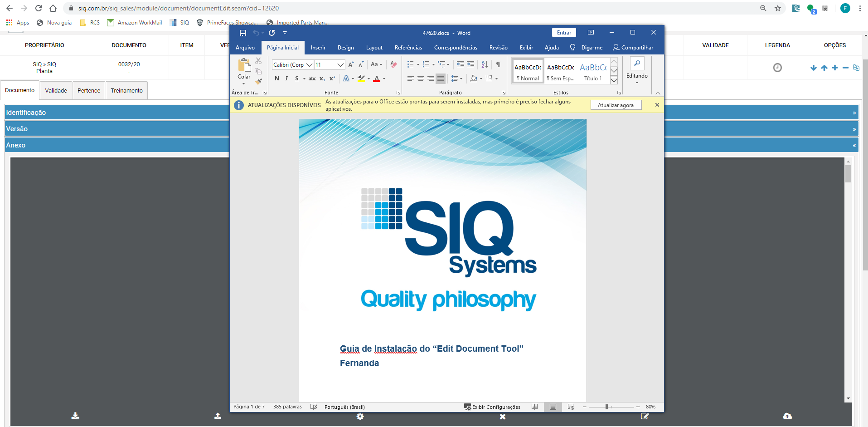The width and height of the screenshot is (868, 427).
Task: Click the font color red A button
Action: [377, 79]
